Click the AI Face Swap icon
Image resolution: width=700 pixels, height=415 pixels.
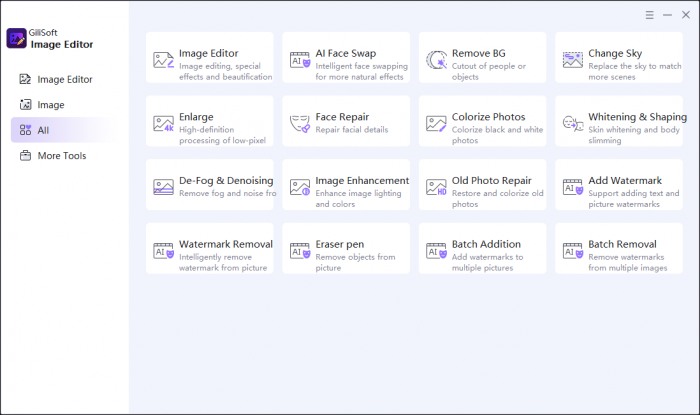pyautogui.click(x=300, y=59)
